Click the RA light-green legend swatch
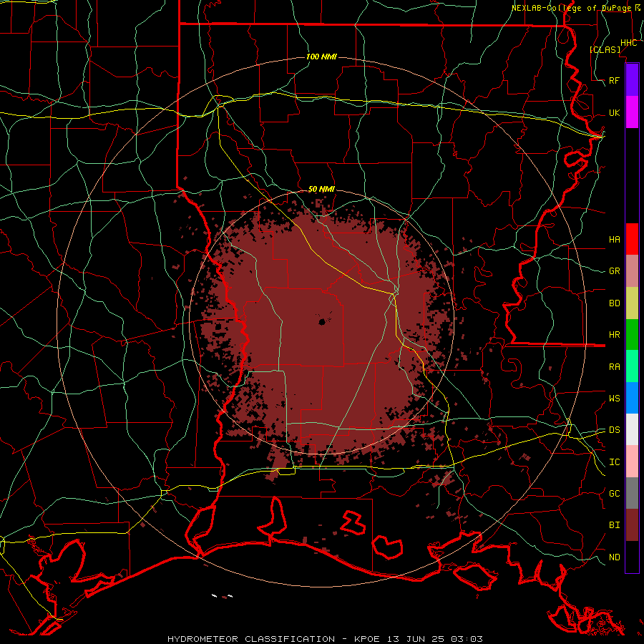This screenshot has width=644, height=644. 632,366
